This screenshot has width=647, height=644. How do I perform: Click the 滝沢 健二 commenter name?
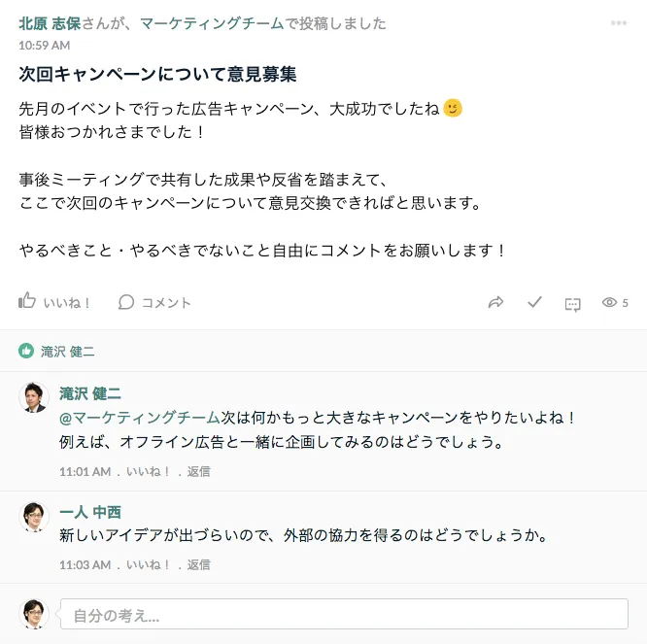coord(90,393)
